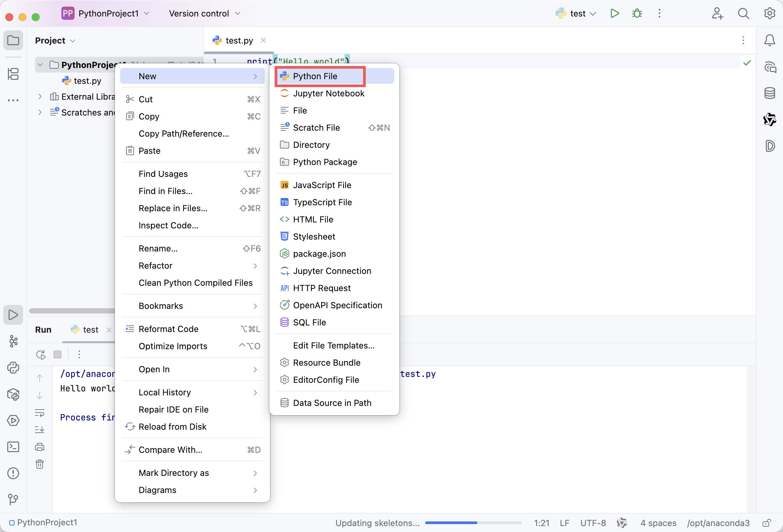Click PythonProject1 breadcrumb in status bar
The height and width of the screenshot is (532, 783).
pos(44,522)
